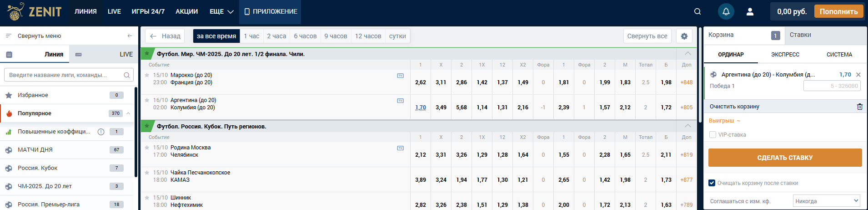Open the search magnifier in the header
This screenshot has width=868, height=210.
tap(697, 11)
